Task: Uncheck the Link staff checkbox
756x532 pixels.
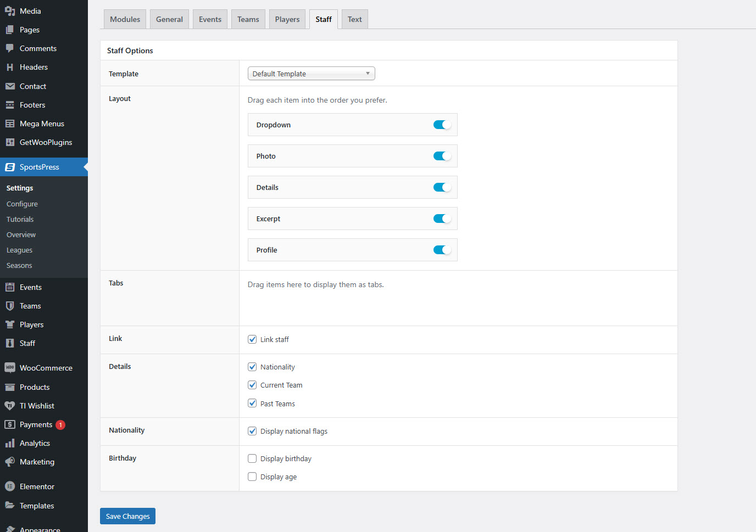Action: point(252,339)
